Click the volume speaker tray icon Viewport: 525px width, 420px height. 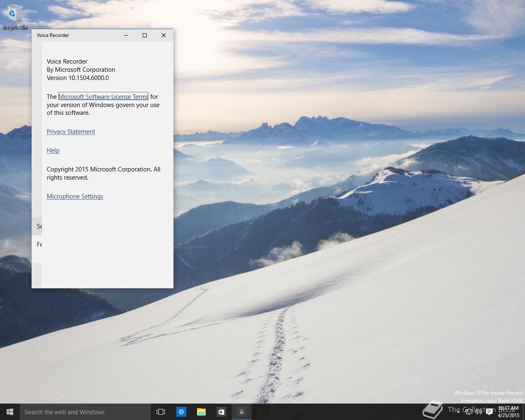(x=479, y=412)
